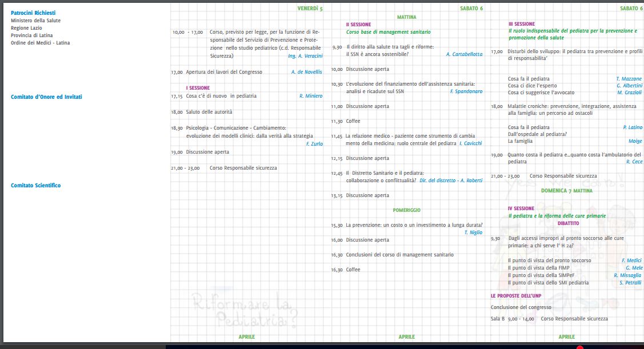644x349 pixels.
Task: Click speaker name "R. Miniero"
Action: pos(310,96)
